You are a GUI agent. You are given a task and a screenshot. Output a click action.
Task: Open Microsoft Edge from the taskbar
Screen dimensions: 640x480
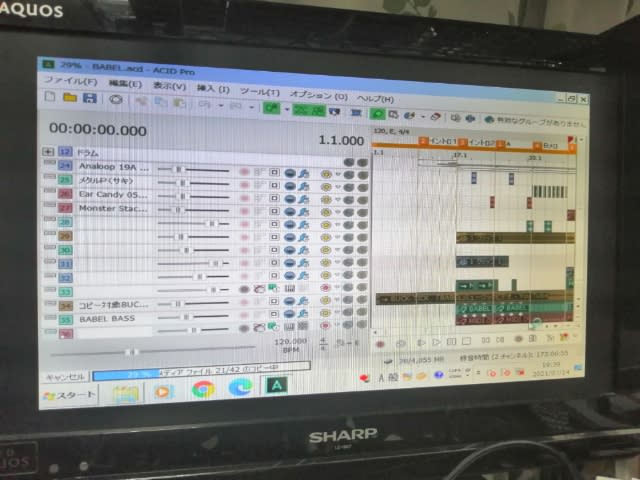(x=240, y=387)
